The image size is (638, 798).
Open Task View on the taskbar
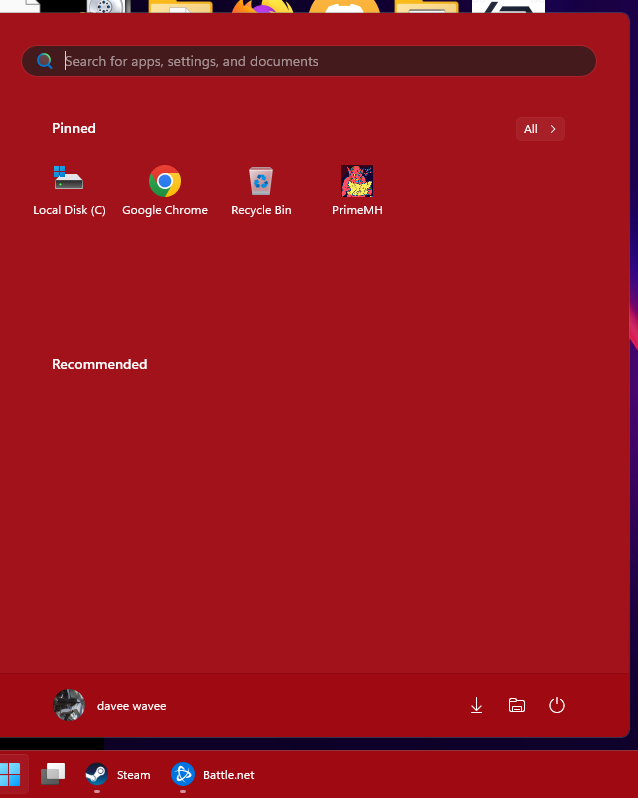click(53, 774)
